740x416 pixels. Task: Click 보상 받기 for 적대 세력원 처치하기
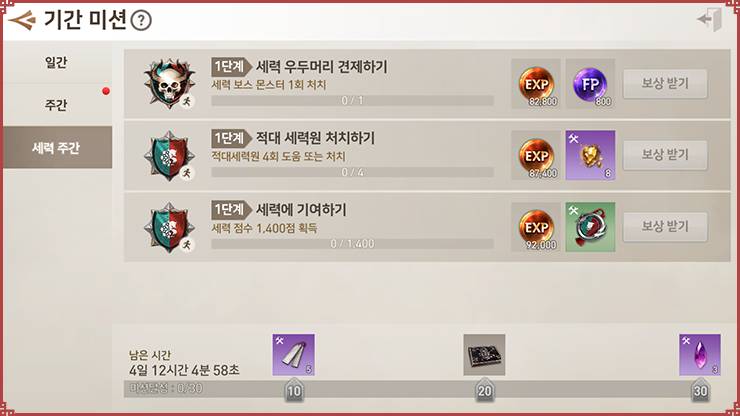coord(665,154)
